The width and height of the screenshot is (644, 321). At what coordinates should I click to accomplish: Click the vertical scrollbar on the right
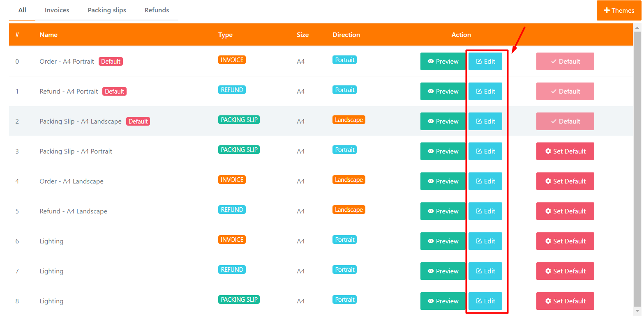(637, 164)
